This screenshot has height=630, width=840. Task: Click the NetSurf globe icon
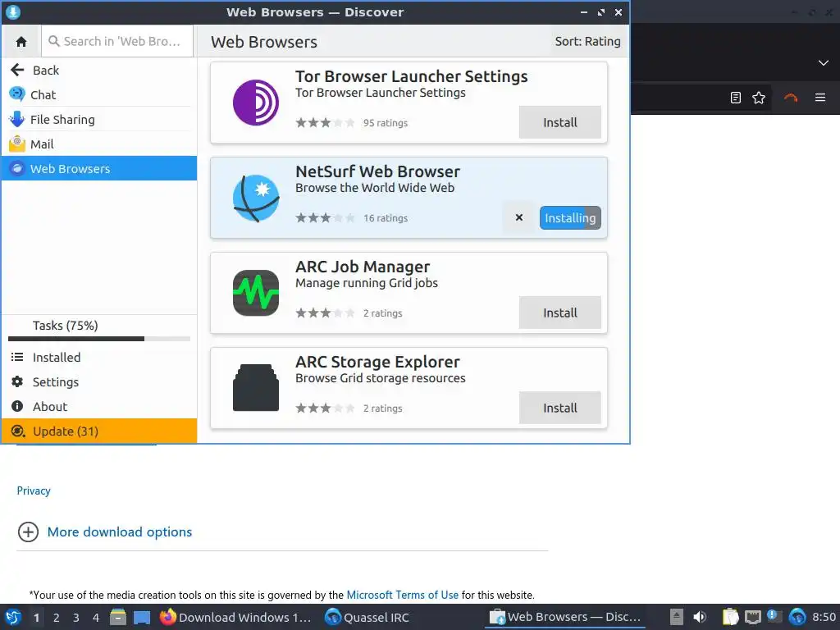[x=256, y=198]
